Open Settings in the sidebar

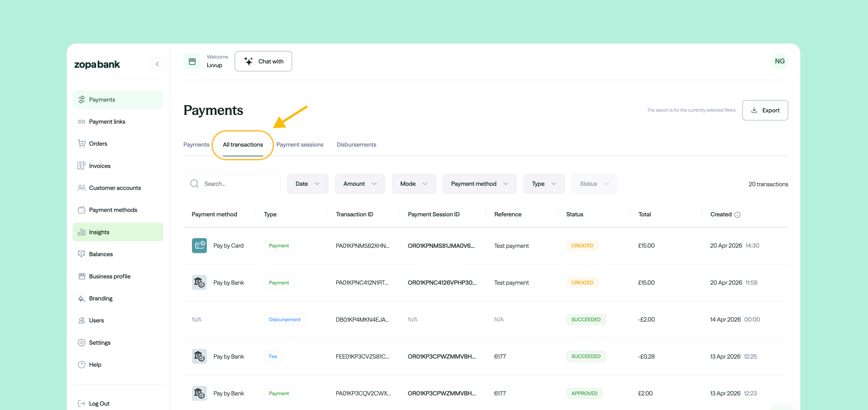118,343
